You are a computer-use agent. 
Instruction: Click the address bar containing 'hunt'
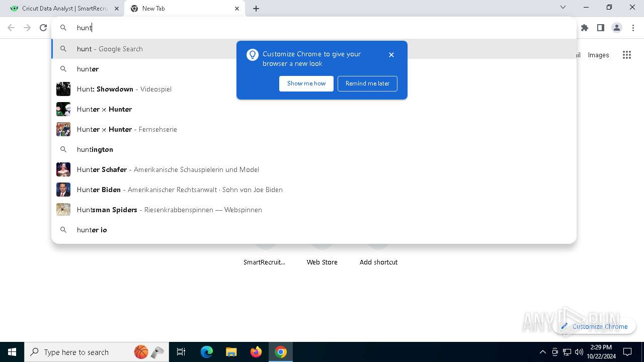click(x=314, y=28)
